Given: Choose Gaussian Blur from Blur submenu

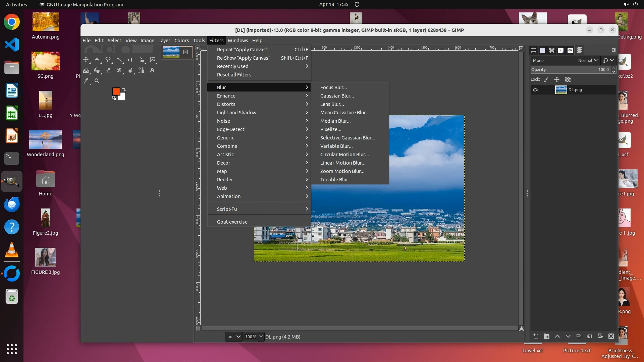Looking at the screenshot, I should pyautogui.click(x=337, y=96).
